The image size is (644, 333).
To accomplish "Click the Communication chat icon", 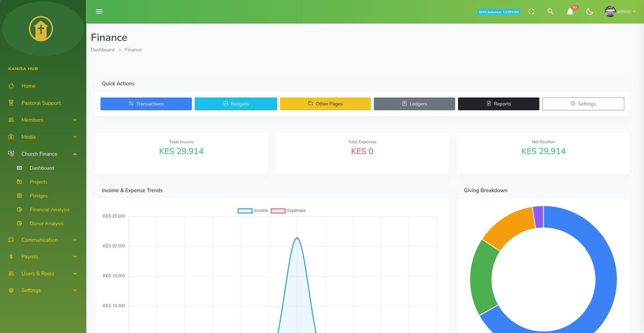I will (x=11, y=240).
